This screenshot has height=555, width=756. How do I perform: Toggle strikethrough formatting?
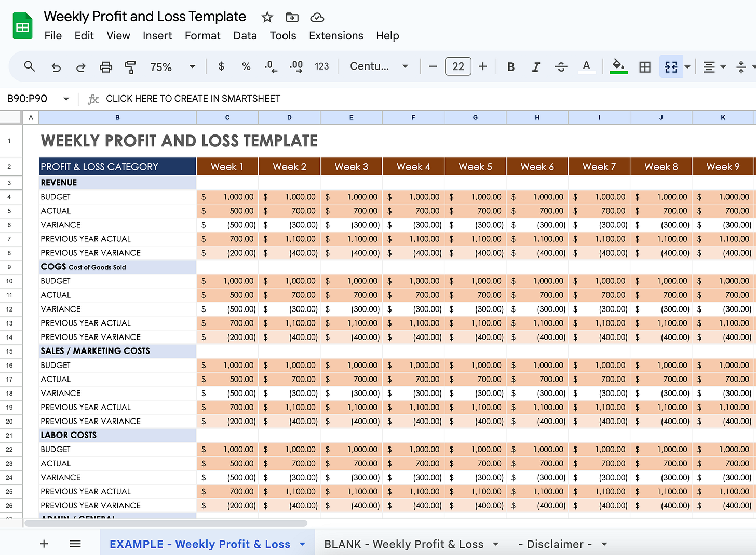tap(561, 66)
